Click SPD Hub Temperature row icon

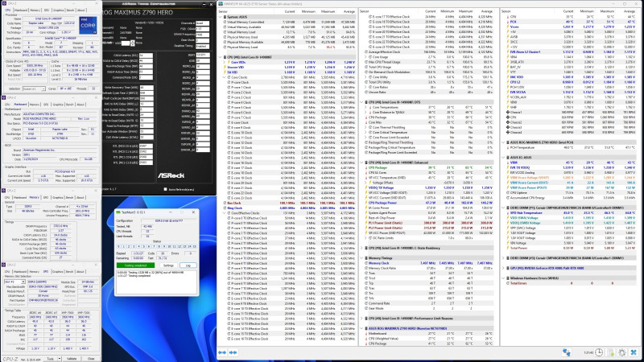pyautogui.click(x=508, y=213)
